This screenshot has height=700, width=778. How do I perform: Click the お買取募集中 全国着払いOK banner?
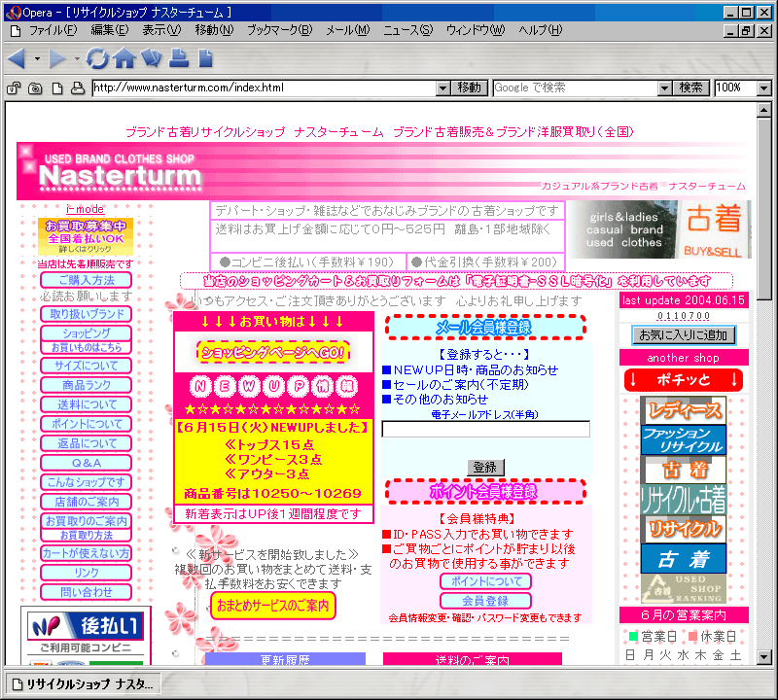(x=86, y=236)
